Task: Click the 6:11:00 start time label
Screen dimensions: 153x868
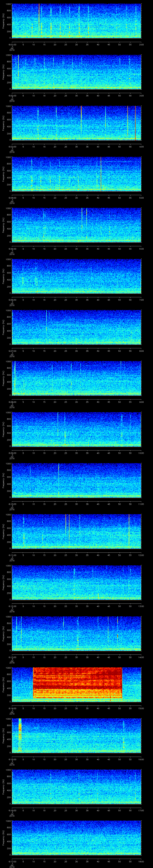Action: click(x=12, y=555)
